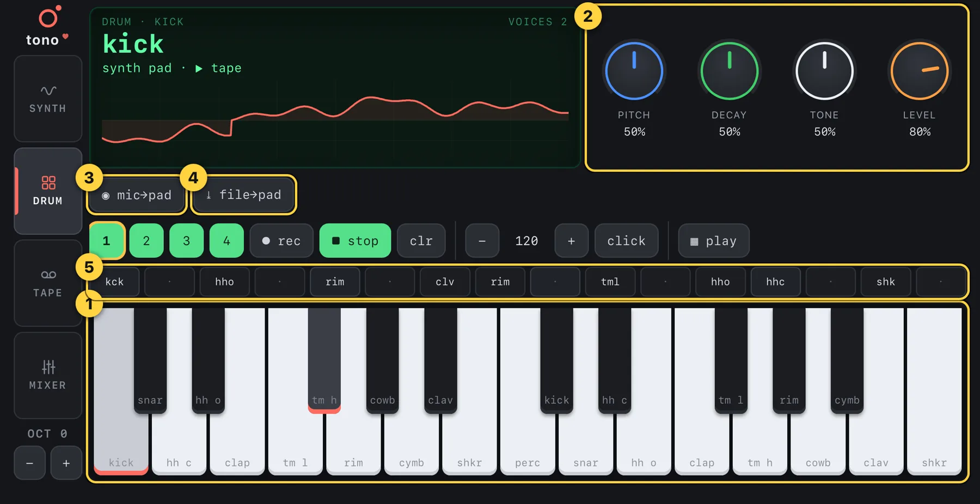Click the green DECAY knob
Image resolution: width=980 pixels, height=504 pixels.
coord(730,71)
